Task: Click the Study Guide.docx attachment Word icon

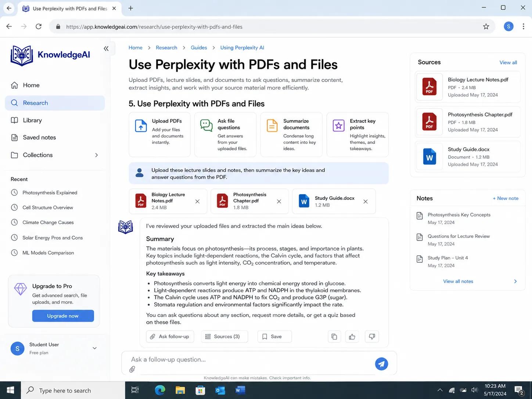Action: (304, 201)
